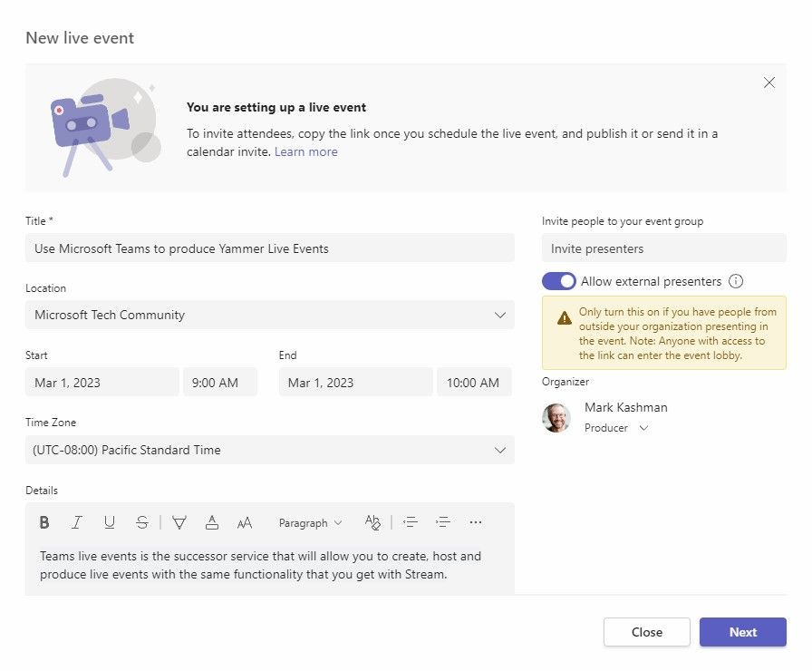Click inside the Details text body
Image resolution: width=812 pixels, height=671 pixels.
(270, 566)
